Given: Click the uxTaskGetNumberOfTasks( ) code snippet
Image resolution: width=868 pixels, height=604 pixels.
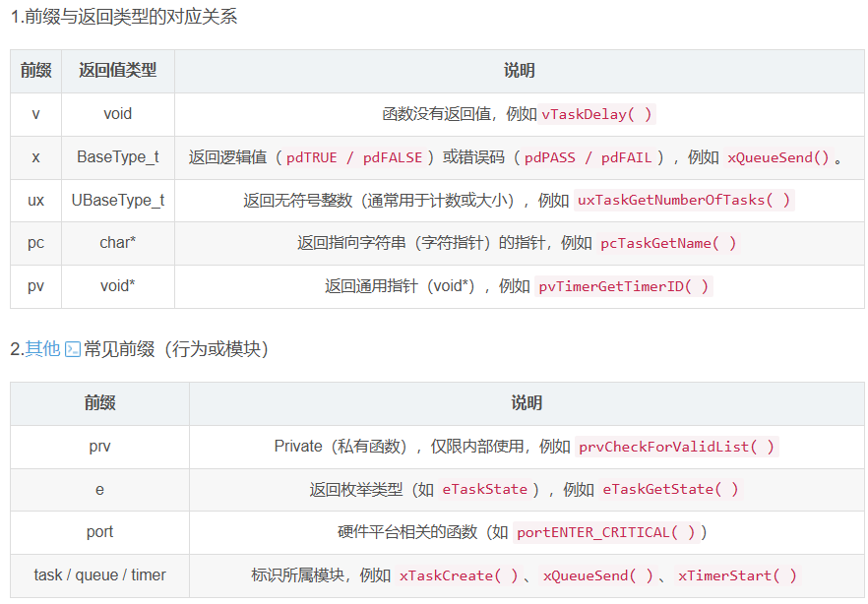Looking at the screenshot, I should tap(684, 201).
